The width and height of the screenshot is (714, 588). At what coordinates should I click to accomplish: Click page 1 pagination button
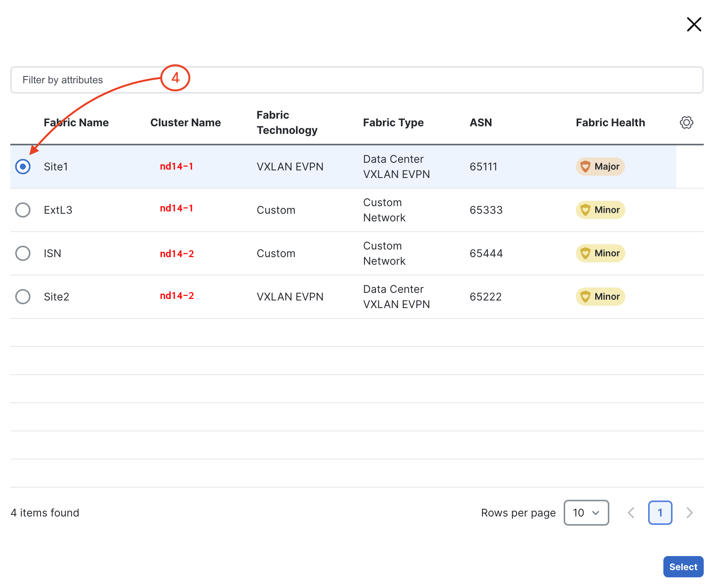660,513
